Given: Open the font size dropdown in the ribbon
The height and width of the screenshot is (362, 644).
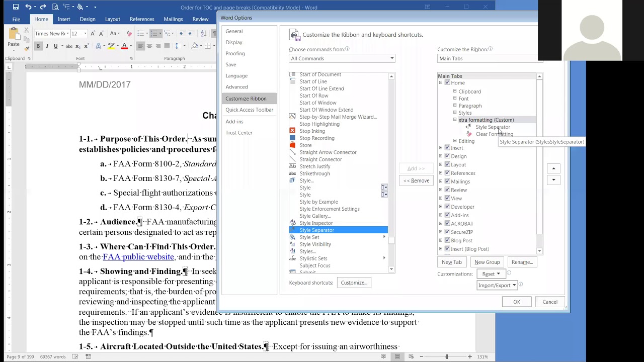Looking at the screenshot, I should click(x=85, y=34).
